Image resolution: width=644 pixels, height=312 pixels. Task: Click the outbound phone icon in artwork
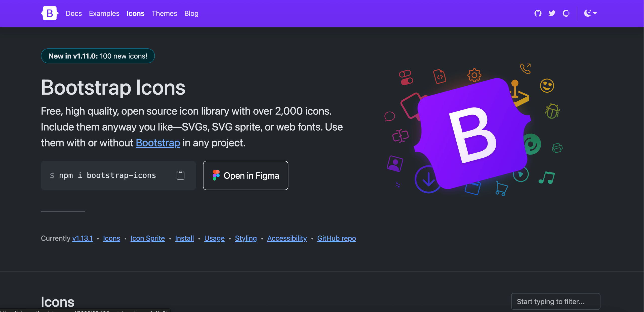pos(526,68)
